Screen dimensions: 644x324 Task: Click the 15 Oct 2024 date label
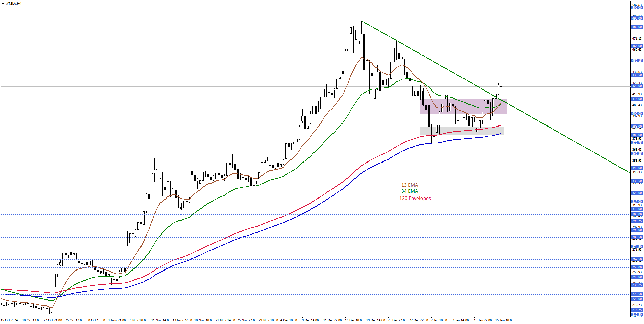[10, 320]
